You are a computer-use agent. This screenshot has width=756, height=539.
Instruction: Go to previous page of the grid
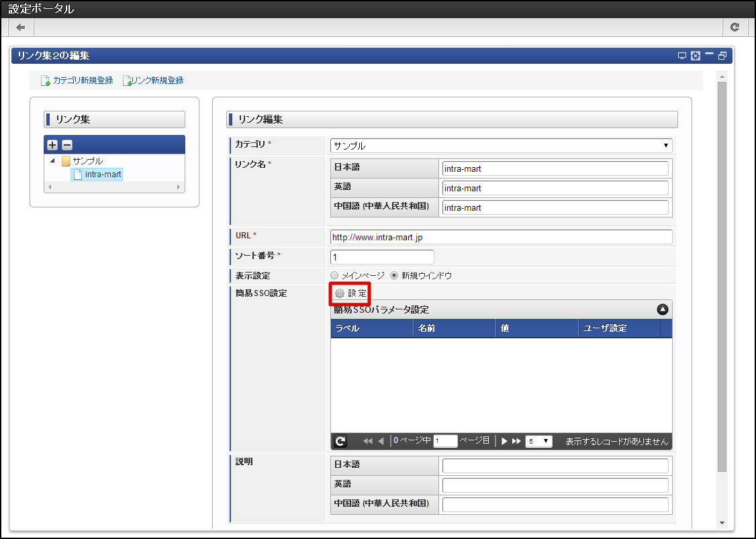coord(381,441)
